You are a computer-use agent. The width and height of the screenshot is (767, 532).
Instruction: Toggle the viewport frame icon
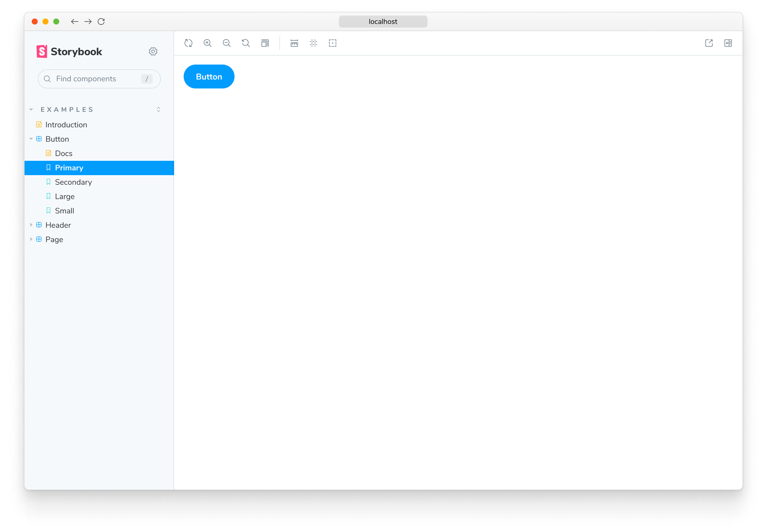point(265,43)
